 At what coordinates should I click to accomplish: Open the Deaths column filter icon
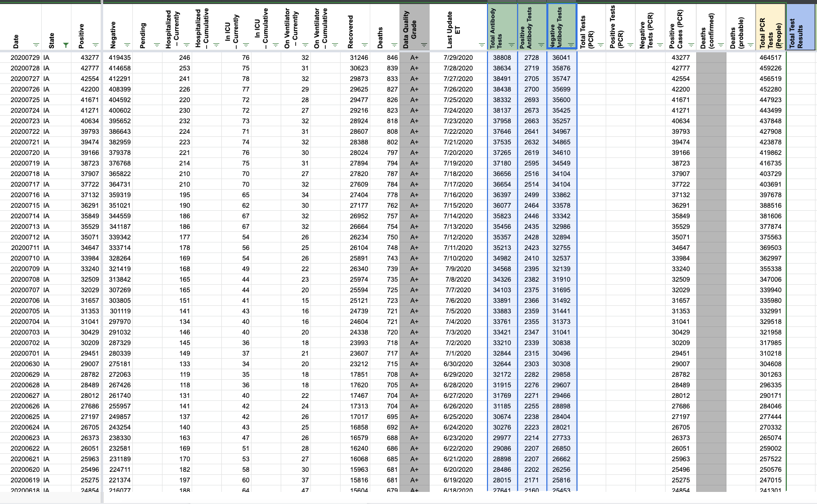(x=394, y=45)
